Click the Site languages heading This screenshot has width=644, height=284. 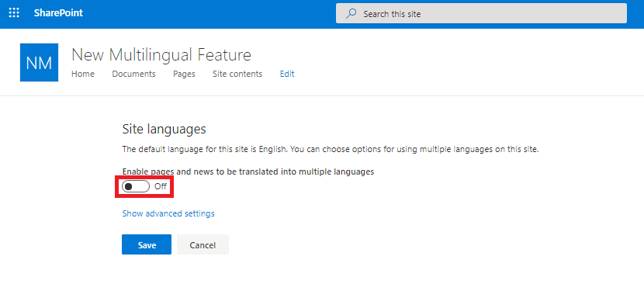pos(164,129)
